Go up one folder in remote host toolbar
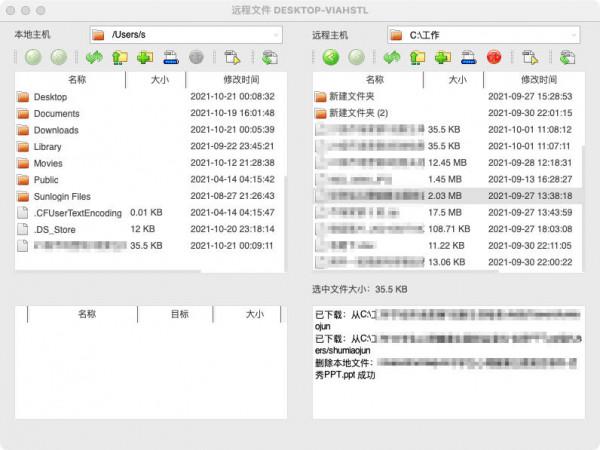This screenshot has width=600, height=450. 417,57
